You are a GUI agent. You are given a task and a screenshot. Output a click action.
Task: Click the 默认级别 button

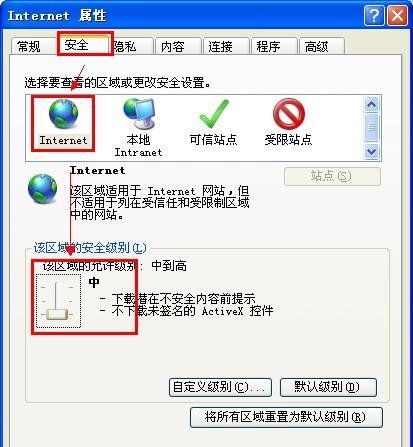328,387
